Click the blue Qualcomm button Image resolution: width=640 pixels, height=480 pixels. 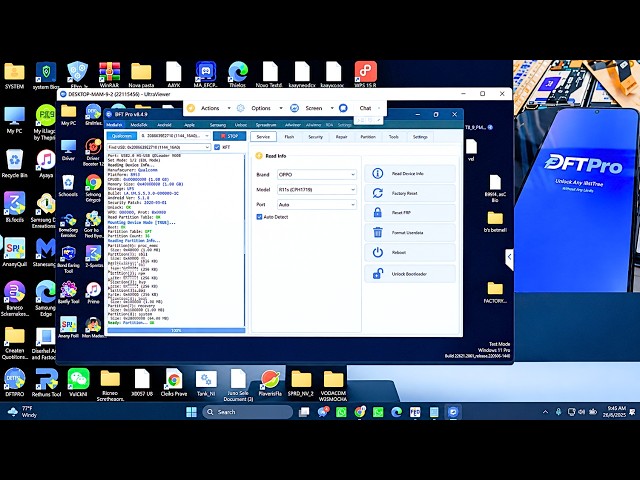tap(122, 136)
